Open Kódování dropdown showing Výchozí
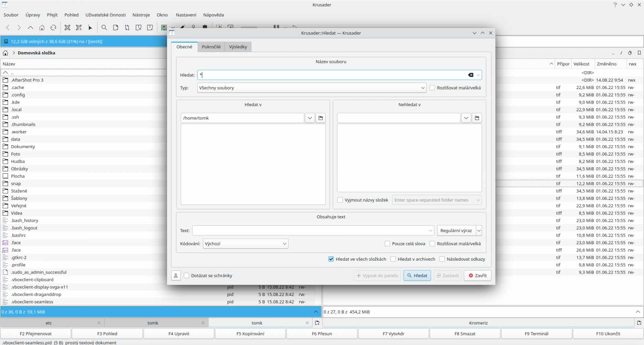This screenshot has height=345, width=644. [246, 243]
